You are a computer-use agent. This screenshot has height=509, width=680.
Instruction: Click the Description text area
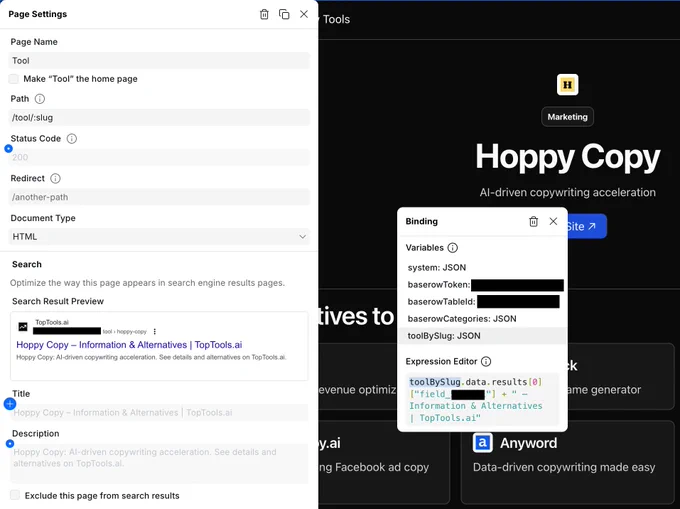click(x=159, y=463)
